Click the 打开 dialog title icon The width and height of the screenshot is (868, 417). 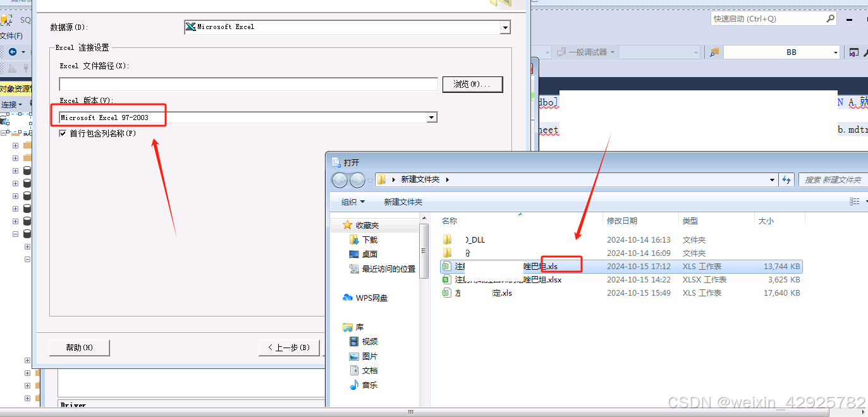336,162
